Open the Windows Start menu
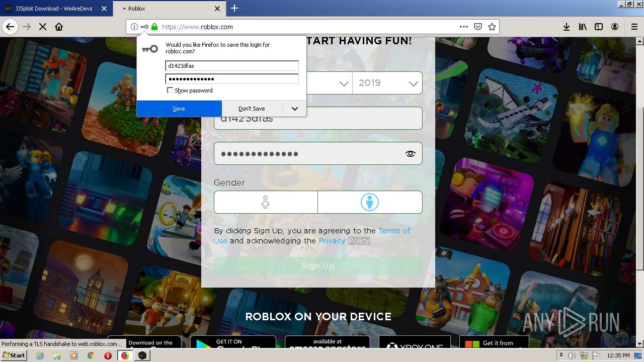Screen dimensions: 644x362 (14, 355)
